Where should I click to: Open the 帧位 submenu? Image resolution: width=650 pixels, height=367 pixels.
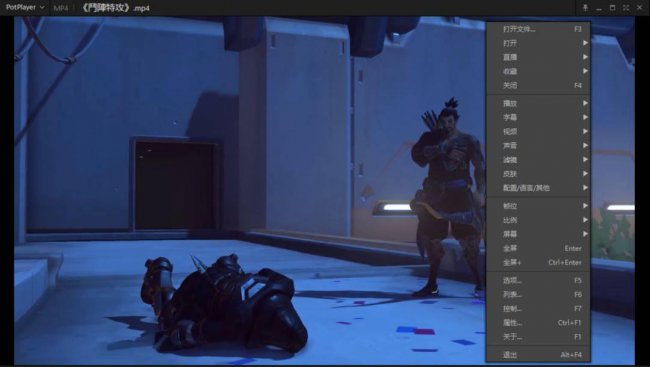[x=538, y=206]
